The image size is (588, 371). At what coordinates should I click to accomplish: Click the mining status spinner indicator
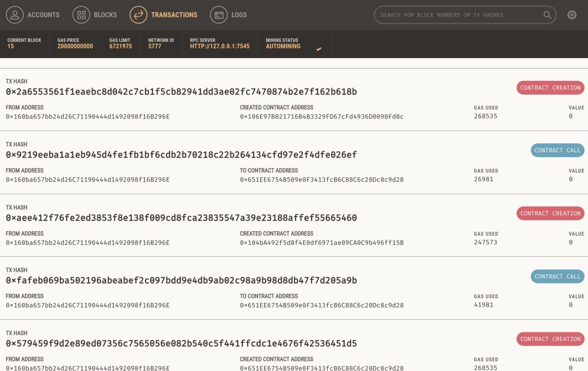coord(318,49)
